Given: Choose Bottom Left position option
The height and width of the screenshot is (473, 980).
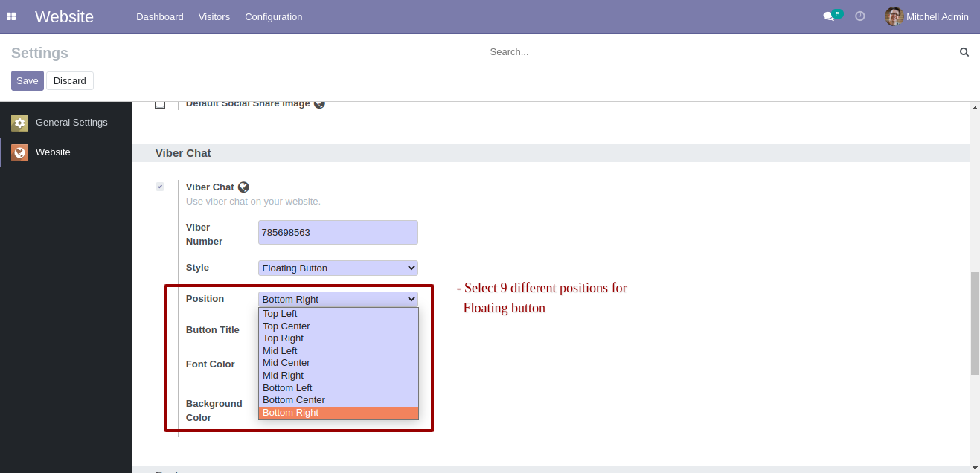Looking at the screenshot, I should [x=339, y=388].
